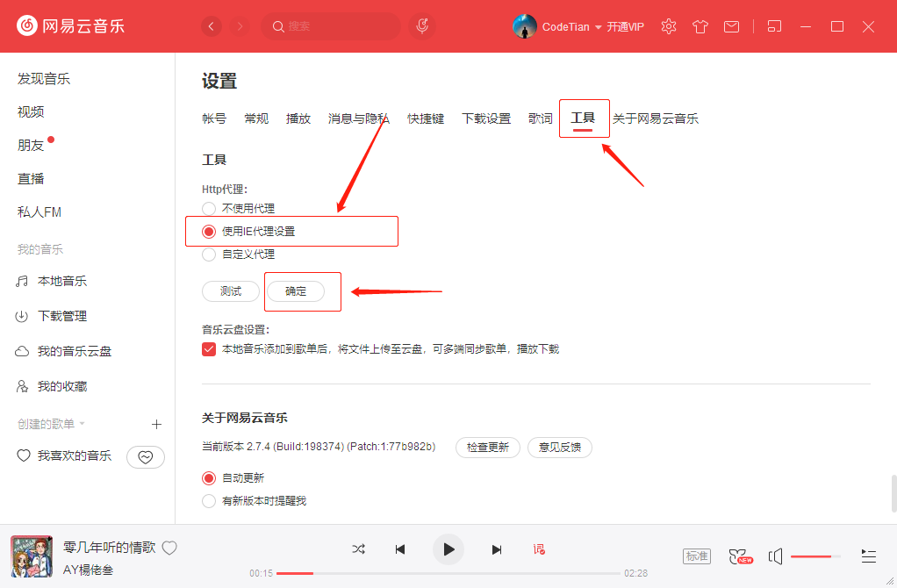Image resolution: width=897 pixels, height=588 pixels.
Task: Select 有新版本时提醒我 radio option
Action: 209,501
